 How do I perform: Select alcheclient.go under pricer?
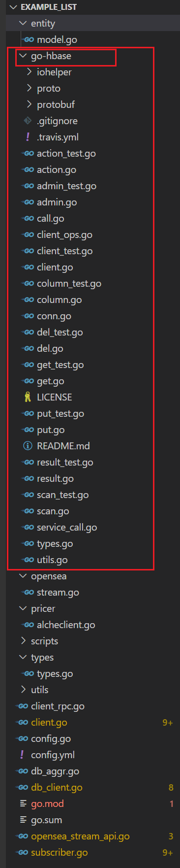coord(66,625)
